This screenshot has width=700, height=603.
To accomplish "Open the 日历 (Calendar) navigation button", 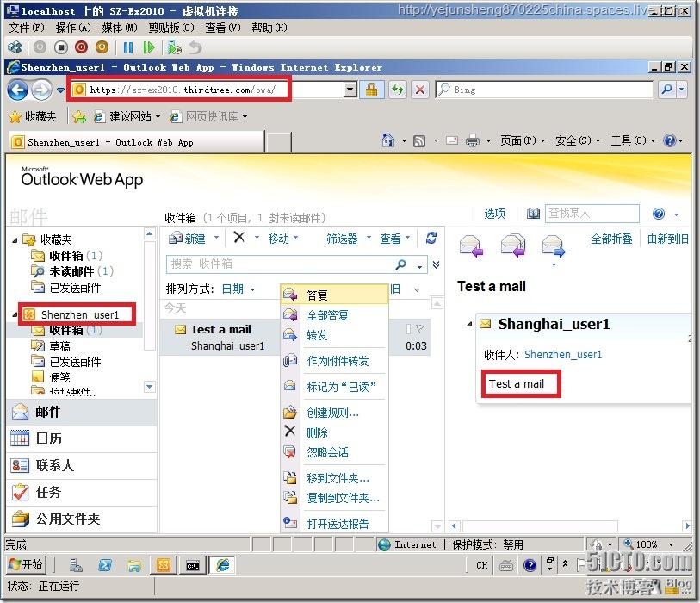I will click(x=82, y=438).
